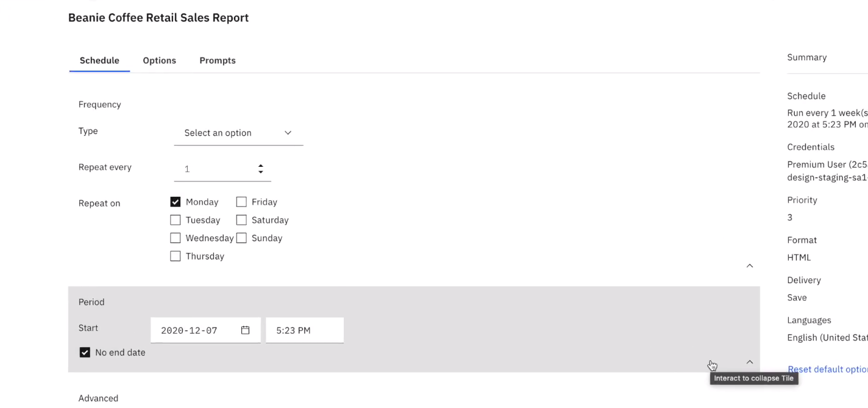Screen dimensions: 868x408
Task: Open the Prompts tab
Action: tap(218, 60)
